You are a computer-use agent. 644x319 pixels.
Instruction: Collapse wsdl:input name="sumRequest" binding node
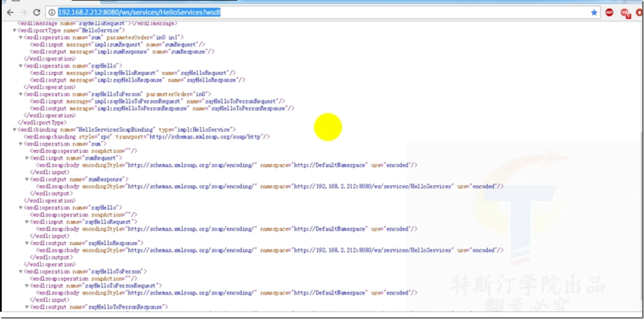click(26, 158)
